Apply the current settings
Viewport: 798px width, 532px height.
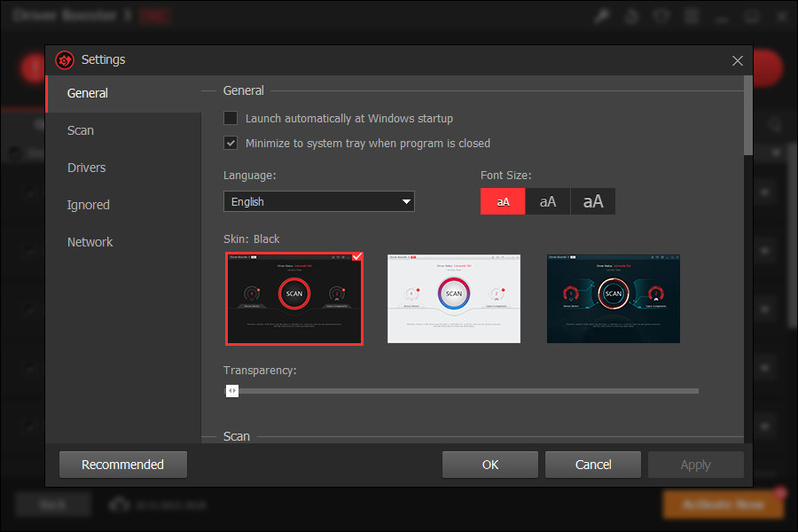tap(695, 464)
